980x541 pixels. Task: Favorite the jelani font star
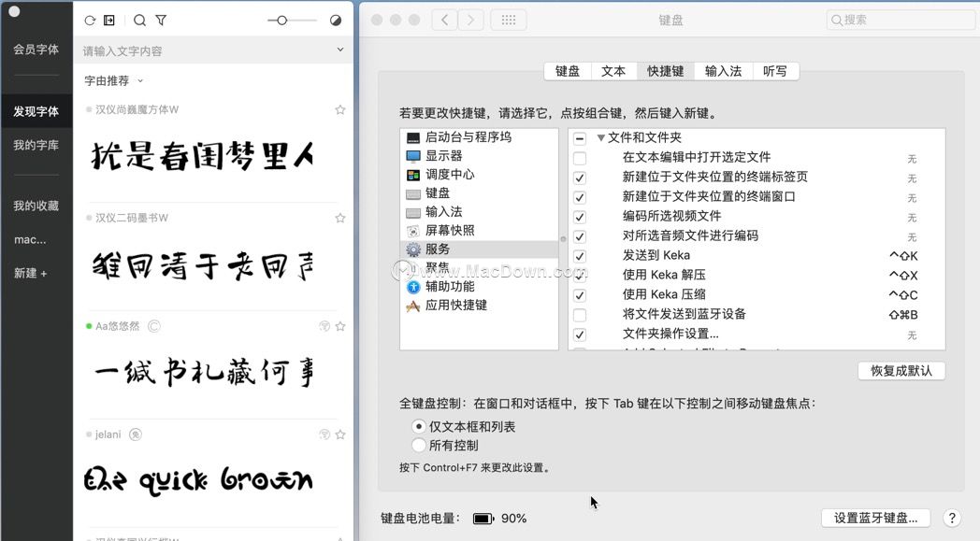coord(340,434)
